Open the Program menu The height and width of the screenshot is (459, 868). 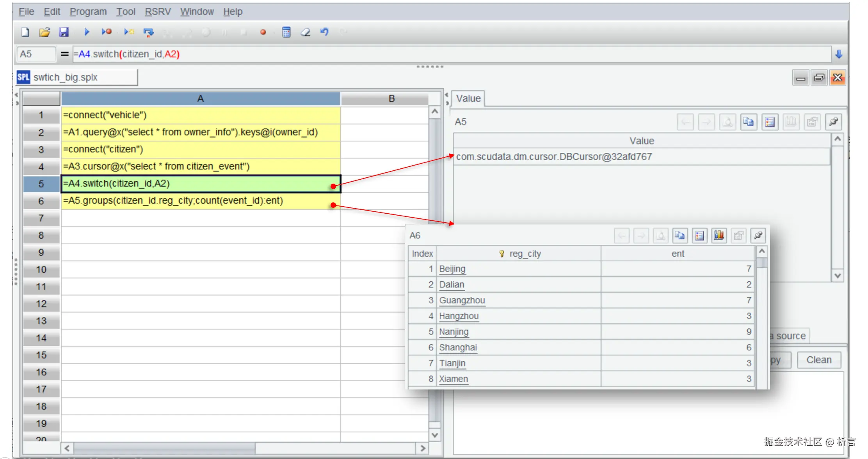[x=88, y=12]
